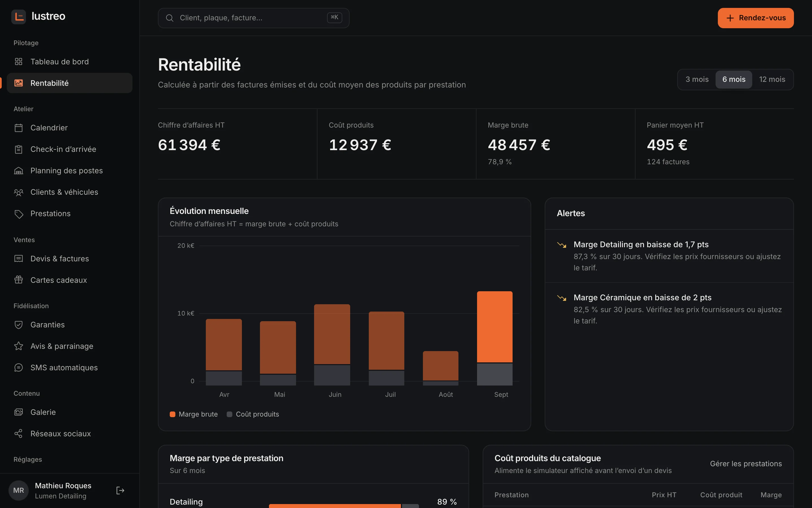
Task: Click the Planning des postes garage icon
Action: (x=18, y=171)
